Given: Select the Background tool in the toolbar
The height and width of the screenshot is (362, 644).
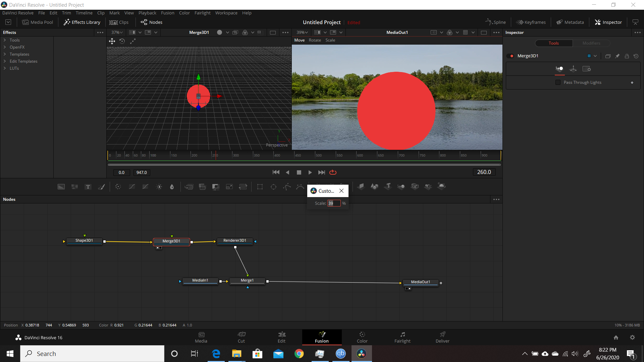Looking at the screenshot, I should (x=61, y=187).
